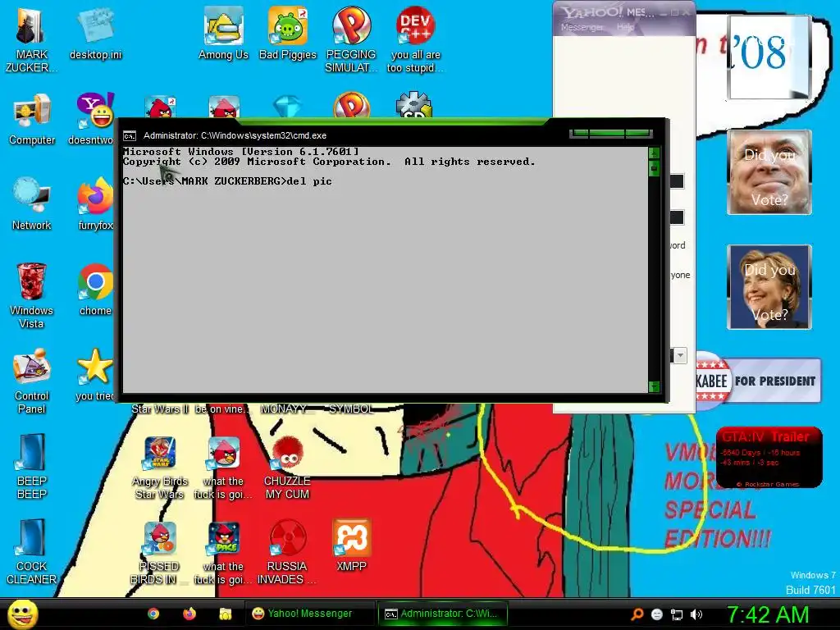Viewport: 840px width, 630px height.
Task: Click the KABEE FOR PRESIDENT gadget
Action: click(758, 381)
